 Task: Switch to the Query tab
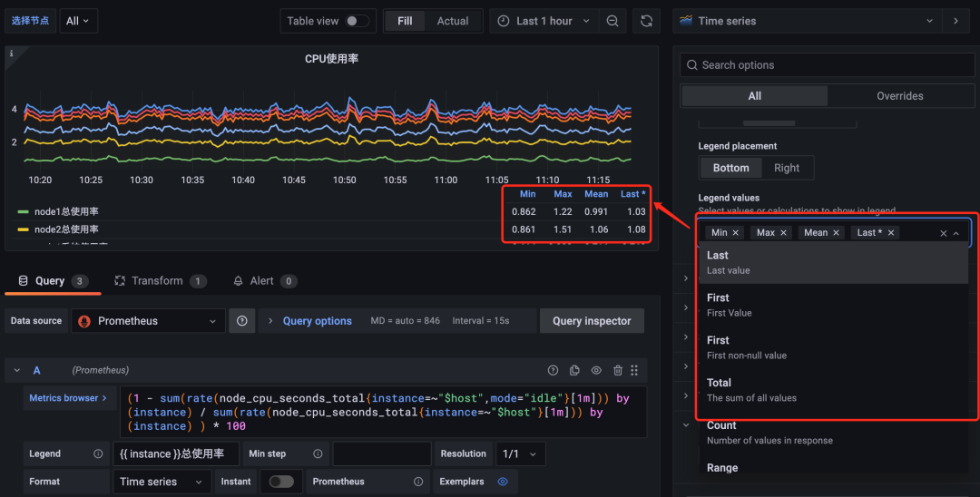click(53, 281)
